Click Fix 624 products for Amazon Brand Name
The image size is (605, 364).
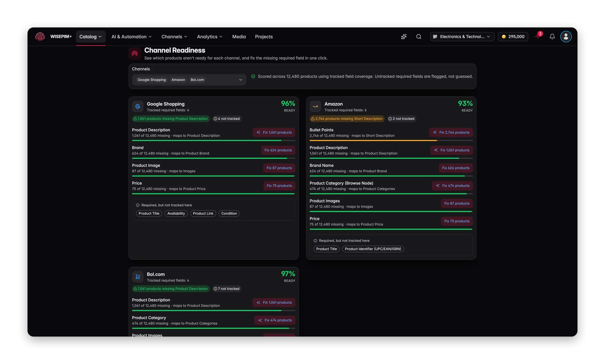pyautogui.click(x=456, y=168)
